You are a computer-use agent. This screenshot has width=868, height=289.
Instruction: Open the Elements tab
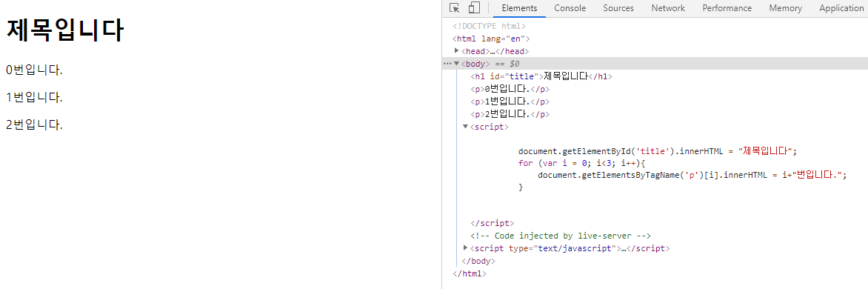pyautogui.click(x=519, y=7)
